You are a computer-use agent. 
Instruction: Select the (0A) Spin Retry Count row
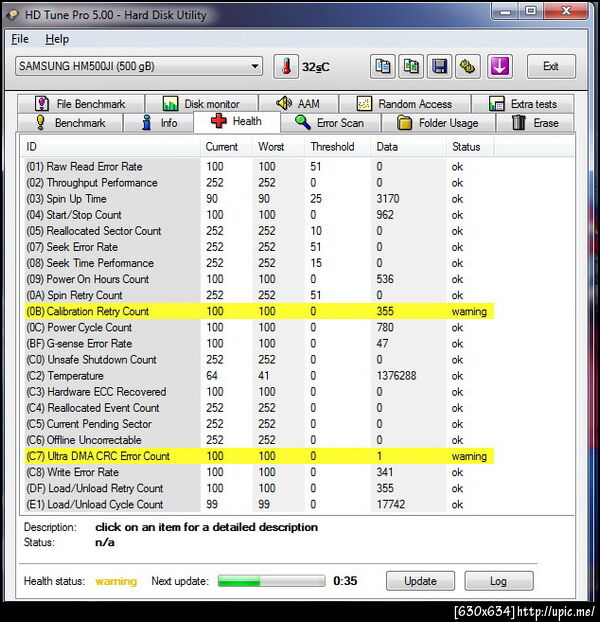257,295
